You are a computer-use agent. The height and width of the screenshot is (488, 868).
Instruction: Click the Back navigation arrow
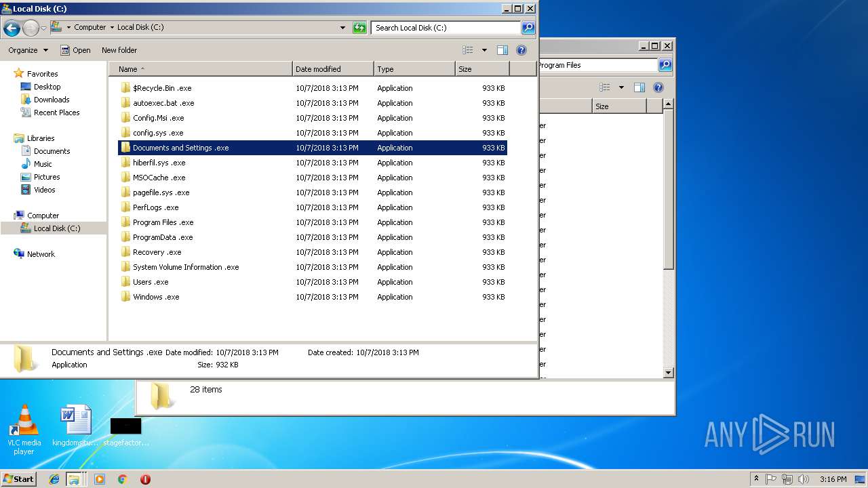(12, 28)
